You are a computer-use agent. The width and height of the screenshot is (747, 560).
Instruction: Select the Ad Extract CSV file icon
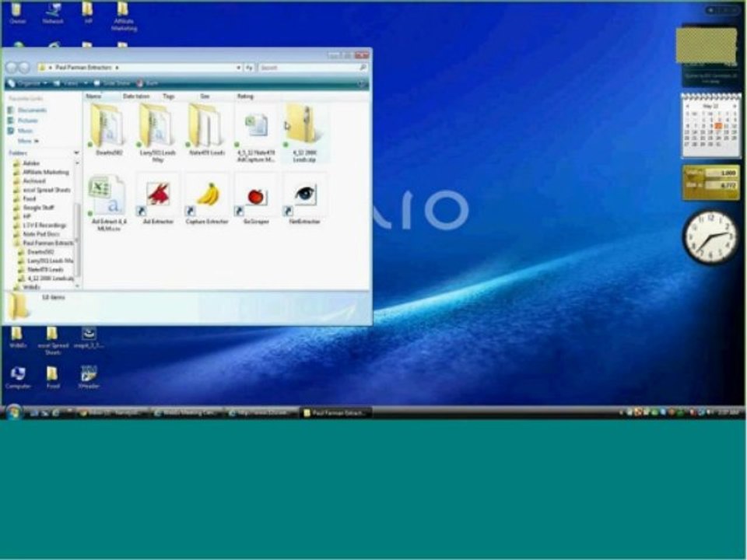point(107,194)
